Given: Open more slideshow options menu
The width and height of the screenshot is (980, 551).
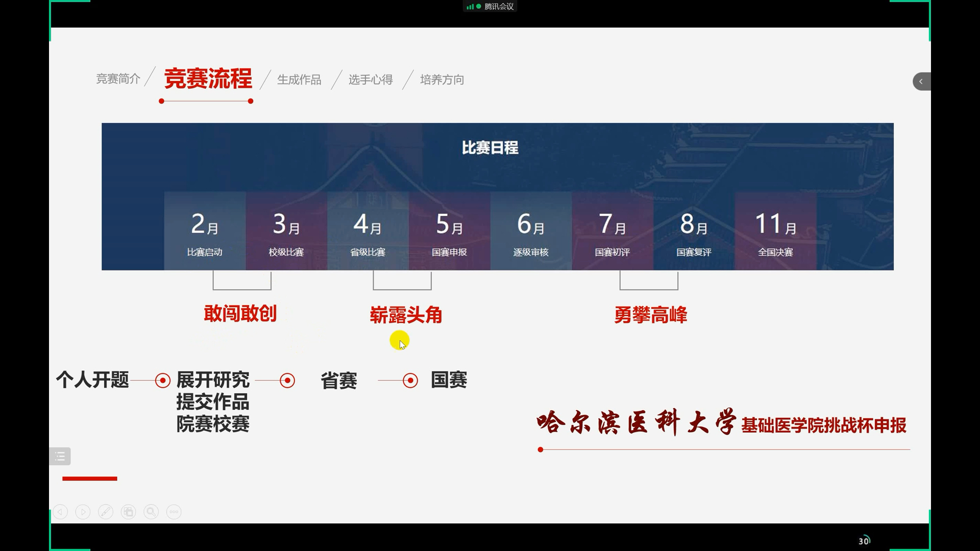Looking at the screenshot, I should tap(174, 512).
